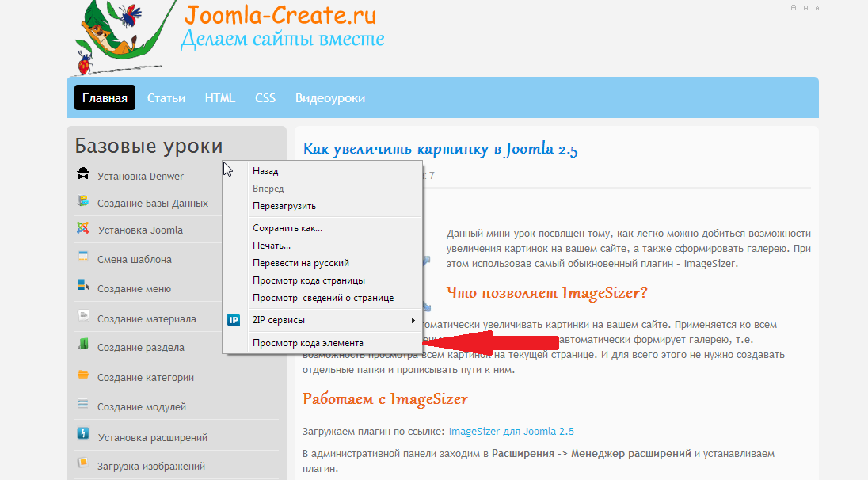Click the largest font size A at top right
Screen dimensions: 868x480
794,7
